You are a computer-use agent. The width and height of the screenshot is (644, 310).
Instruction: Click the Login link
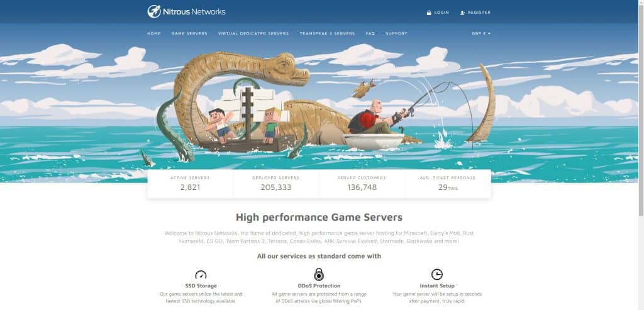441,13
